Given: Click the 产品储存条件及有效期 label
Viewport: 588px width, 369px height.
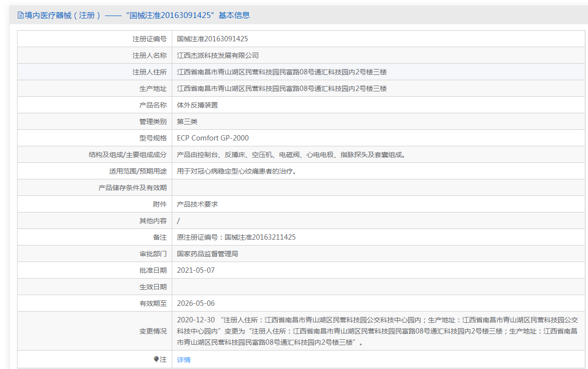Looking at the screenshot, I should [132, 188].
